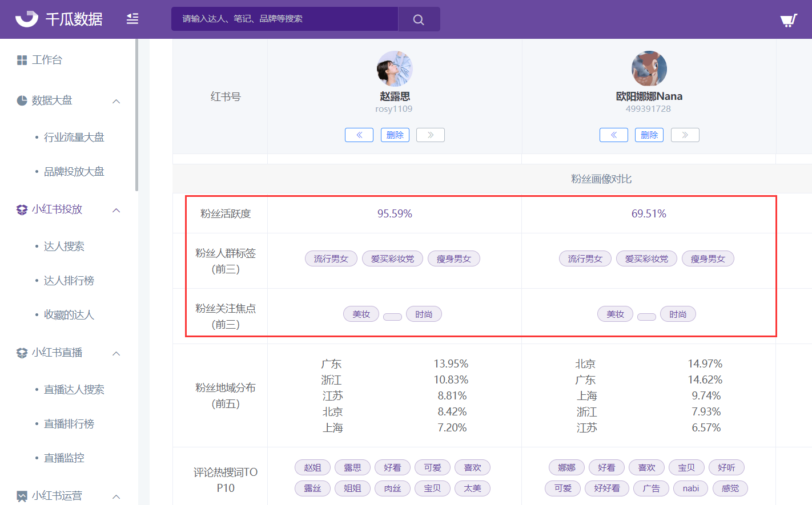Click the 小红书运营 chart icon
The height and width of the screenshot is (505, 812).
coord(22,496)
